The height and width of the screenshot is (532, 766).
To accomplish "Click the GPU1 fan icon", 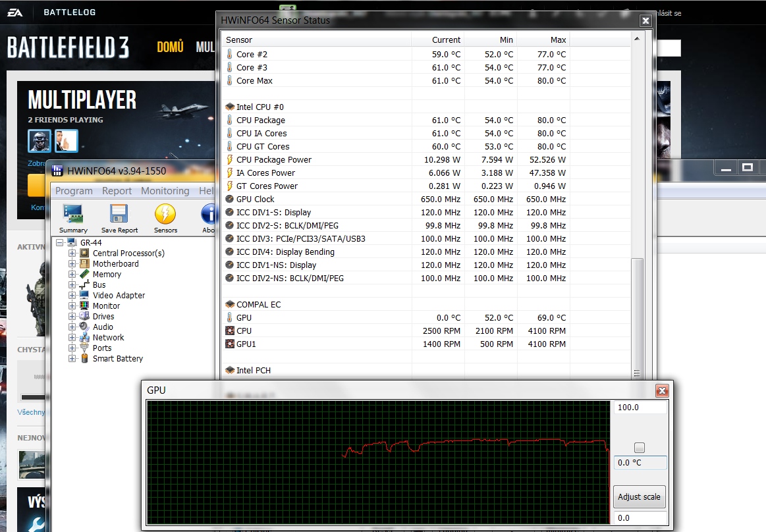I will click(230, 344).
